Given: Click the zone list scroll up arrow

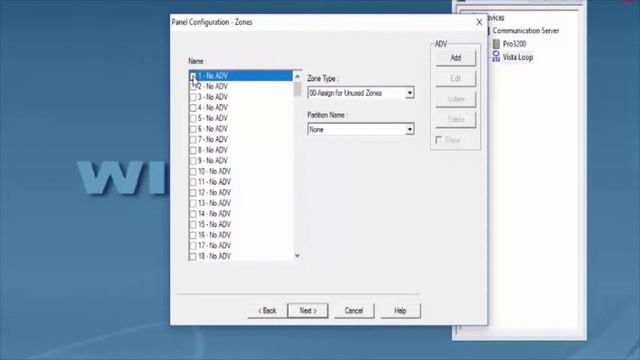Looking at the screenshot, I should click(297, 76).
